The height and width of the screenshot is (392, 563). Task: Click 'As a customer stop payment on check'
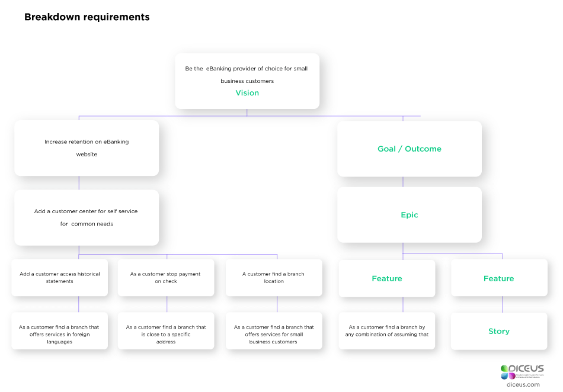(166, 277)
